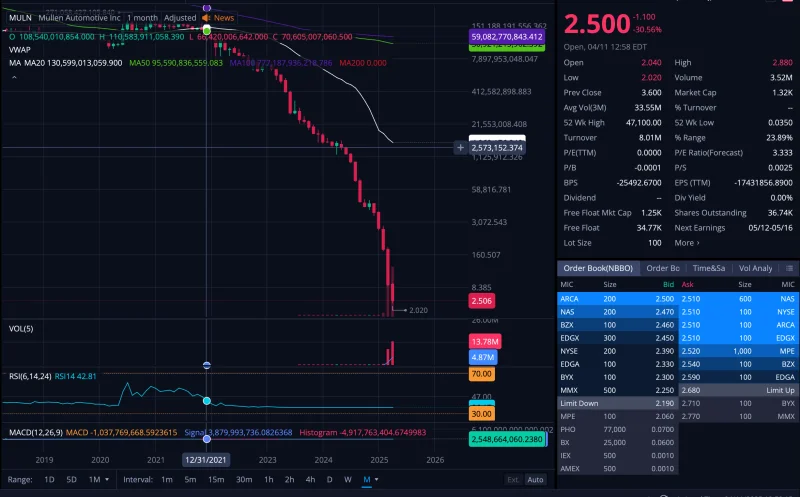Switch to the Vol Analy tab
The image size is (800, 497).
point(756,268)
